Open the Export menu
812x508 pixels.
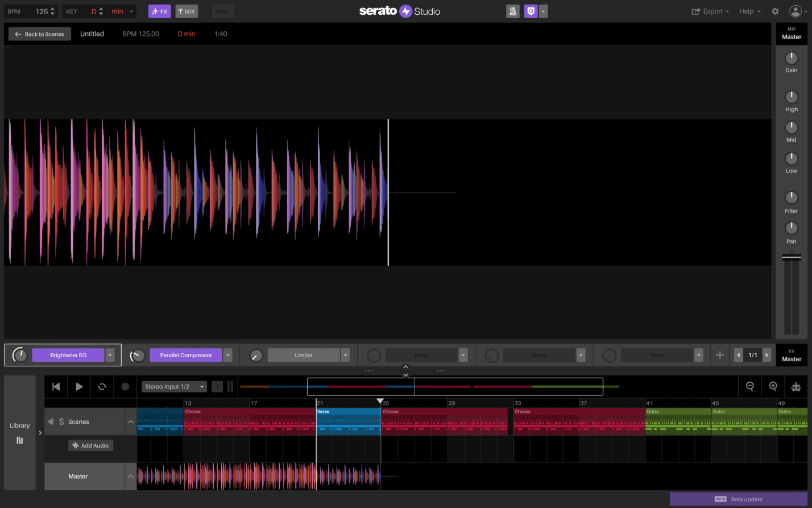710,11
